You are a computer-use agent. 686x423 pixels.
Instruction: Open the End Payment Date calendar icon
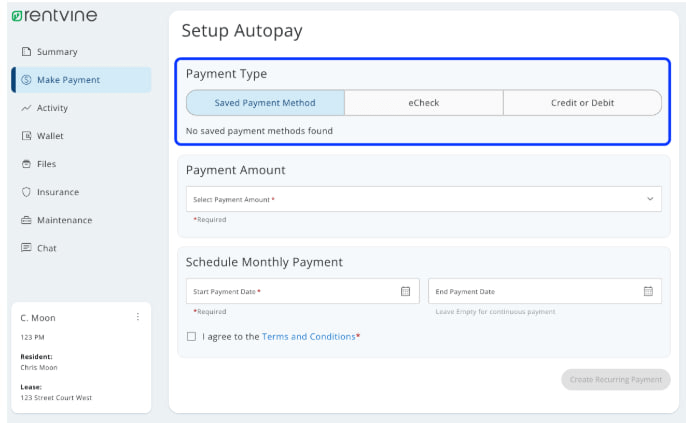coord(648,291)
